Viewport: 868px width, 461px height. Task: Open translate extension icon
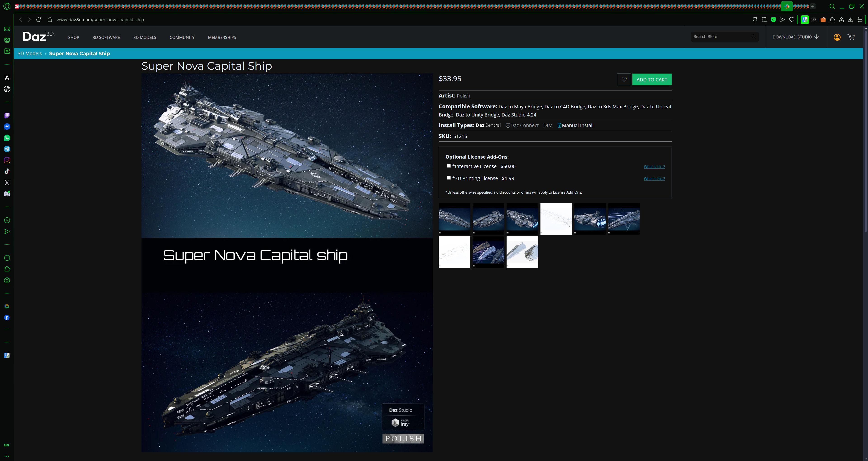point(805,19)
